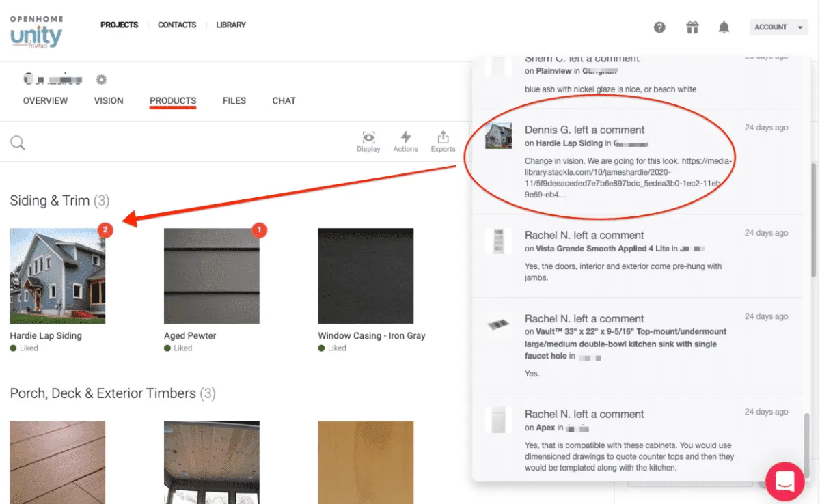Click Liked status under Hardie Lap Siding
The height and width of the screenshot is (504, 820).
pyautogui.click(x=24, y=348)
